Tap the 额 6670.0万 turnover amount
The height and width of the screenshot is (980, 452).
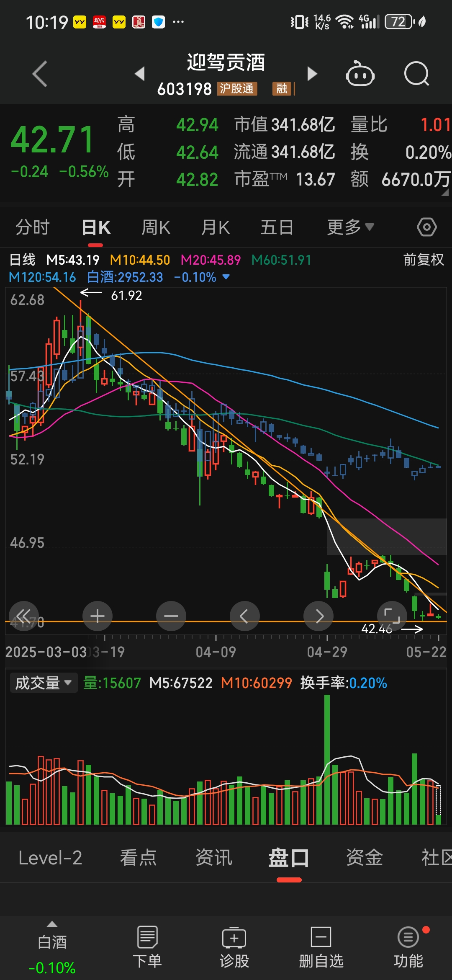click(x=401, y=180)
